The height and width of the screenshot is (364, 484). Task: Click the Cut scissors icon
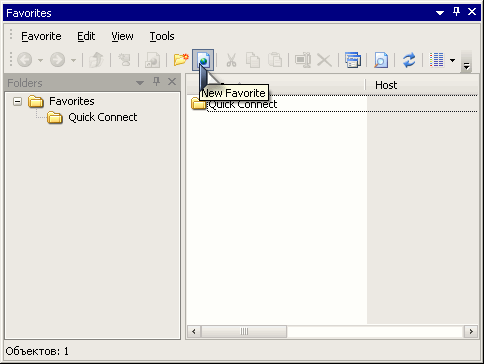pos(231,60)
